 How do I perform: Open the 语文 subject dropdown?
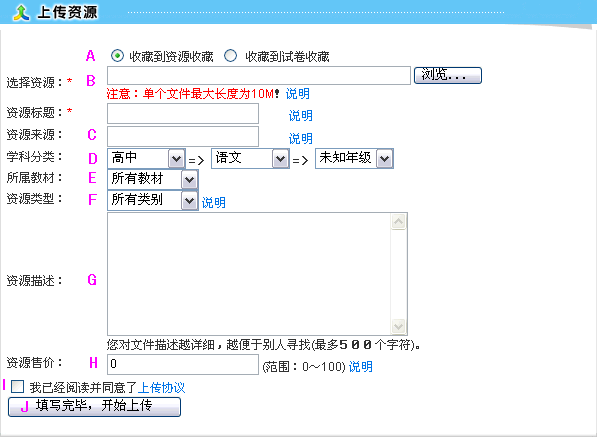coord(250,158)
